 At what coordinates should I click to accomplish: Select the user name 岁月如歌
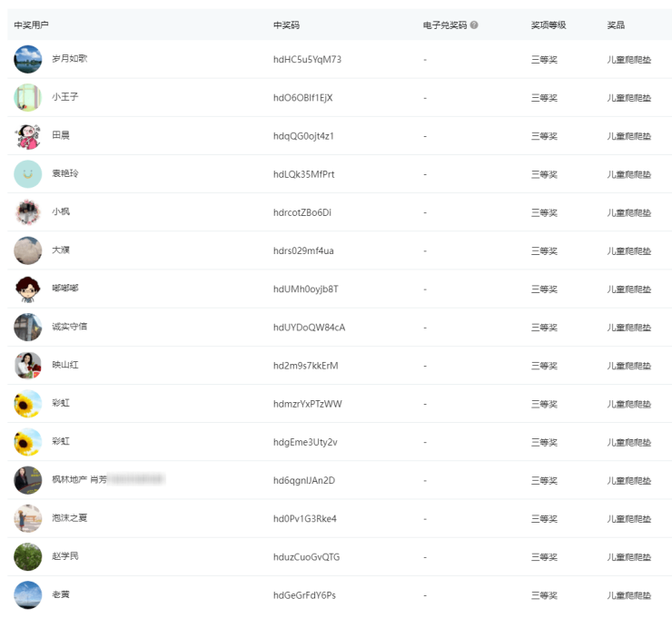pyautogui.click(x=69, y=59)
